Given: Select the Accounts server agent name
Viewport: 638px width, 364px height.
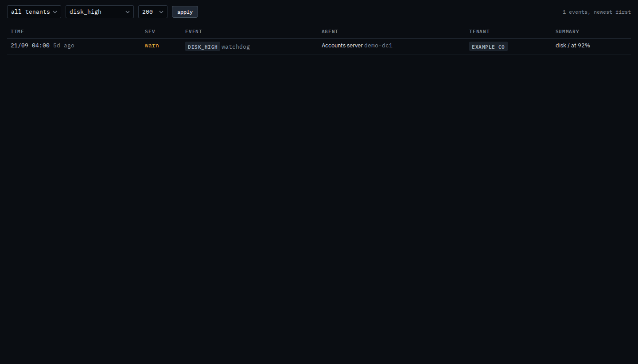Looking at the screenshot, I should [342, 46].
